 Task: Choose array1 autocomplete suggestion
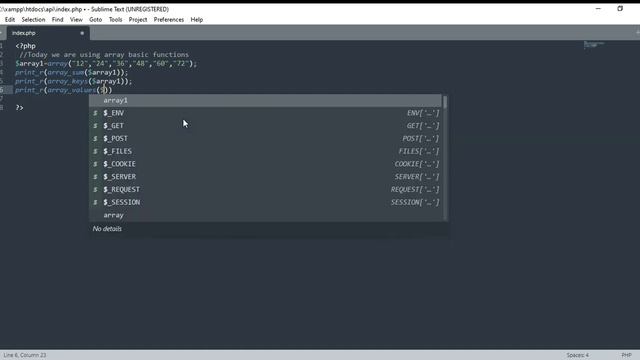(x=265, y=100)
